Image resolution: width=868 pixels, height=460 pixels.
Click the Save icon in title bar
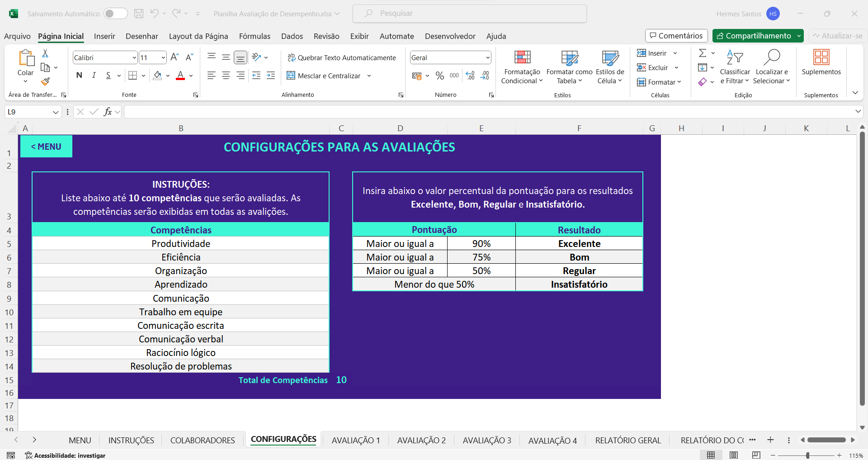tap(139, 14)
